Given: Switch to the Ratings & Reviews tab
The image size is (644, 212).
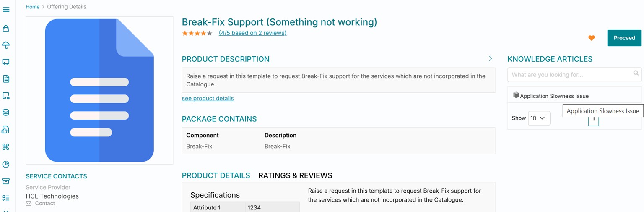Looking at the screenshot, I should point(295,175).
